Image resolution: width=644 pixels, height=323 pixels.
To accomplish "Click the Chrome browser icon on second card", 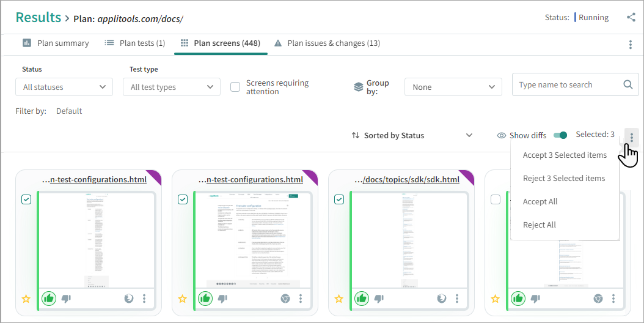I will pos(285,299).
